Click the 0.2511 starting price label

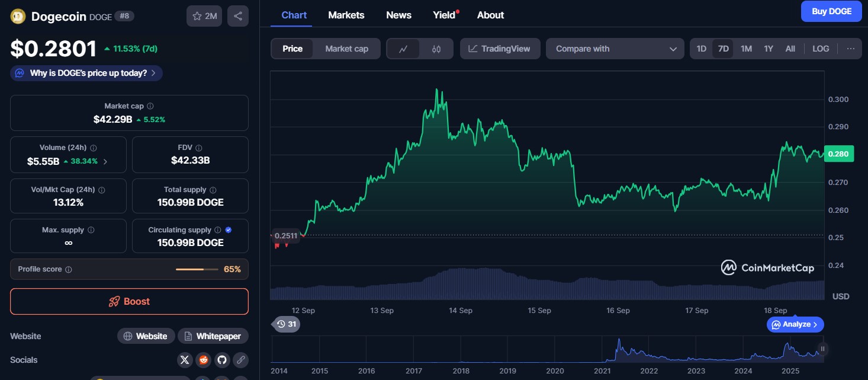coord(285,235)
